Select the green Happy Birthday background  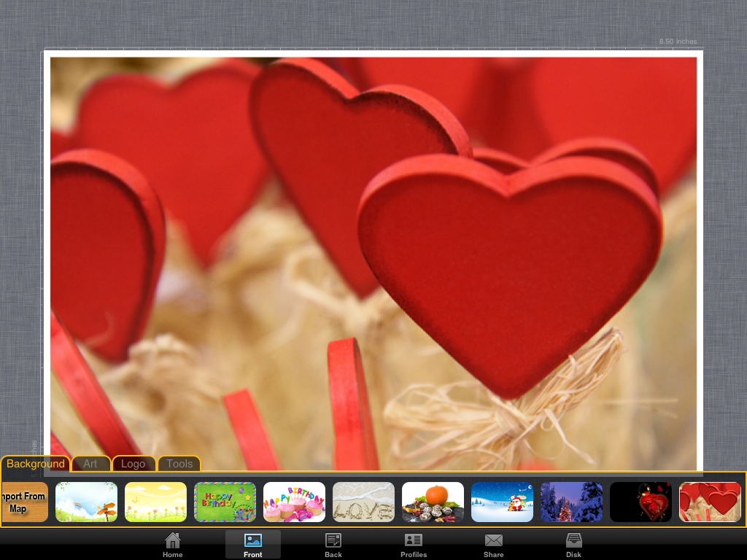coord(225,502)
